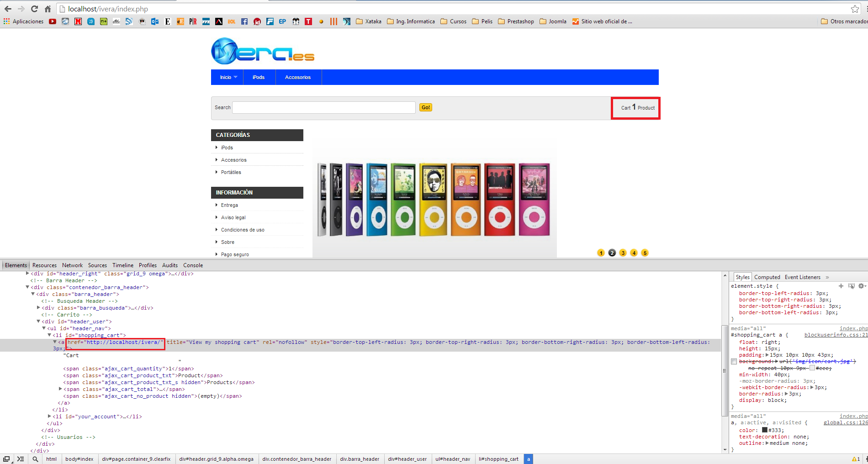Click iPods in the blue navigation bar
The width and height of the screenshot is (868, 464).
[259, 77]
